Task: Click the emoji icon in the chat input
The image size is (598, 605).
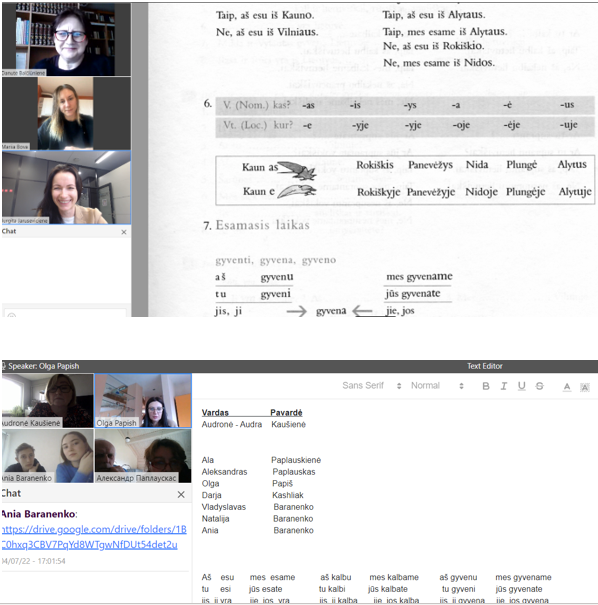Action: click(x=12, y=315)
